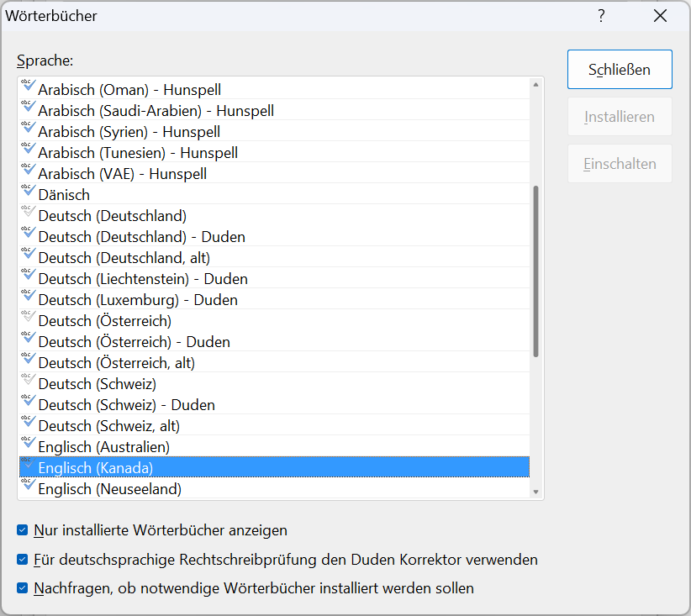
Task: Select 'Arabisch (Oman) - Hunspell' entry
Action: 274,89
